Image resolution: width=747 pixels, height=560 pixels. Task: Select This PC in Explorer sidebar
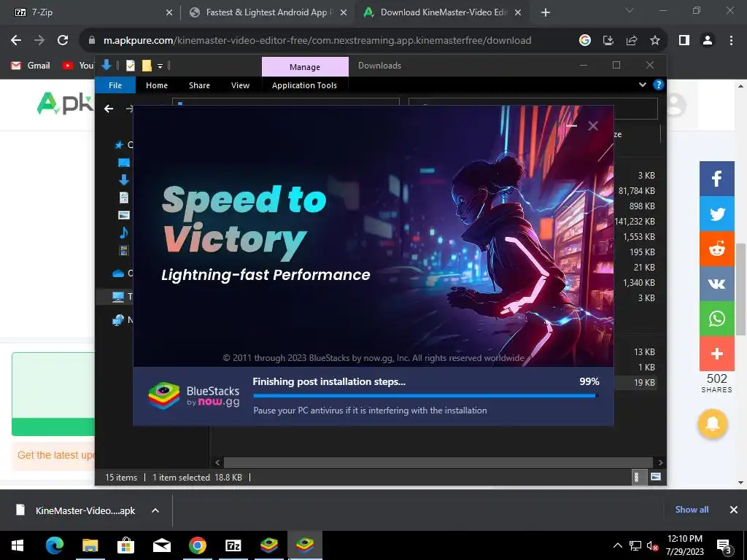pos(118,297)
